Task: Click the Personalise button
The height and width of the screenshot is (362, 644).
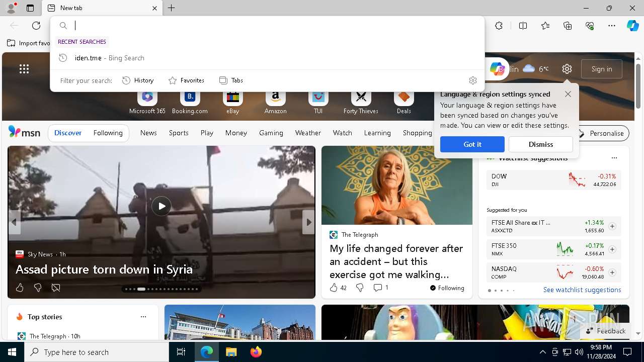Action: [601, 133]
